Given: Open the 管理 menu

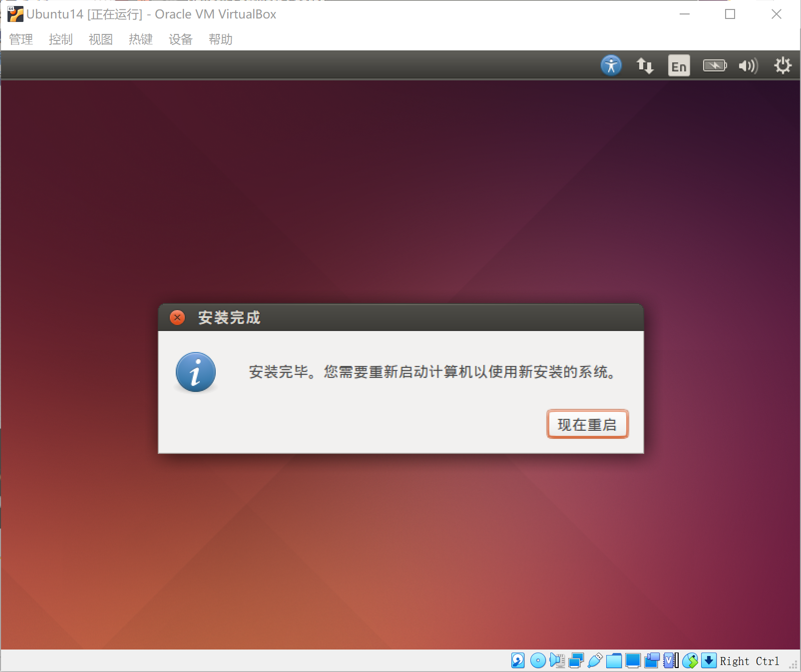Looking at the screenshot, I should [x=21, y=39].
